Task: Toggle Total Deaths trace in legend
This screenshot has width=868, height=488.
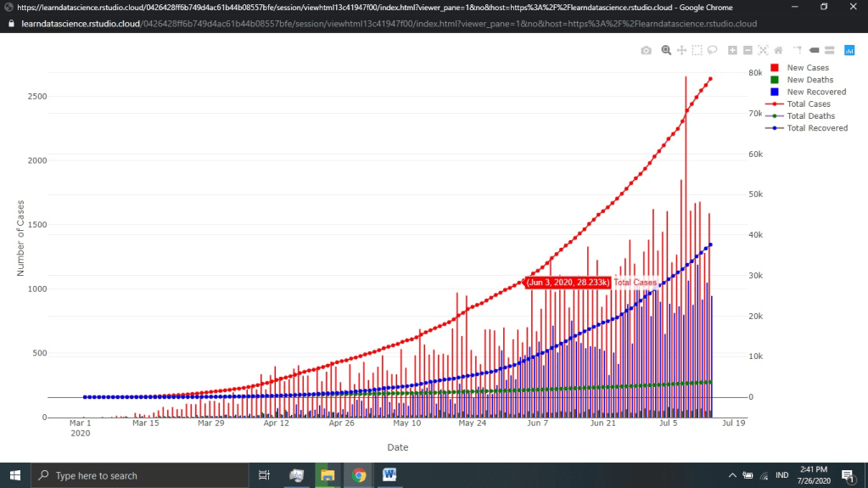Action: (x=810, y=116)
